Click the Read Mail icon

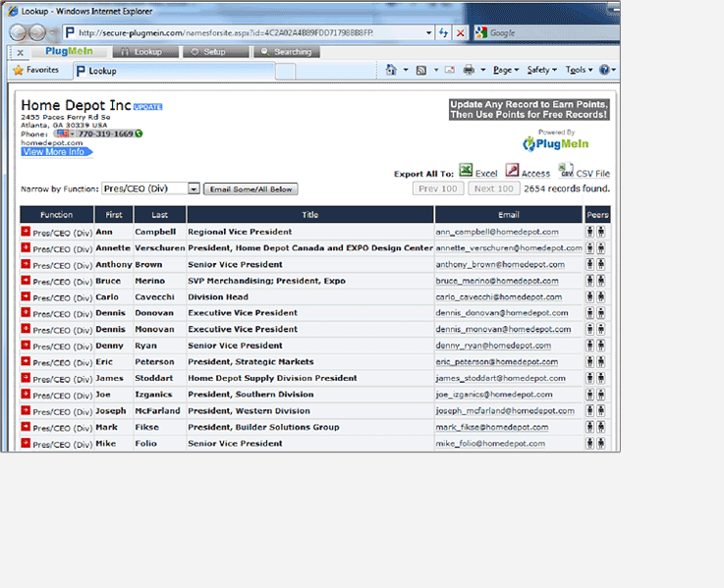(450, 70)
